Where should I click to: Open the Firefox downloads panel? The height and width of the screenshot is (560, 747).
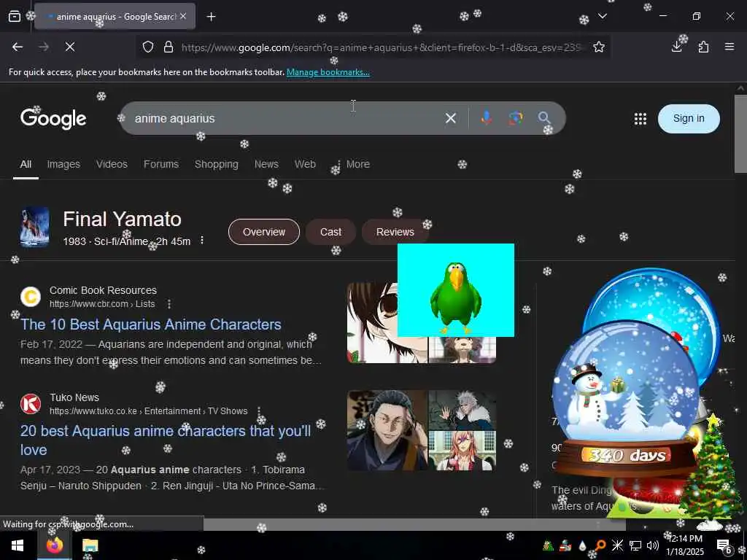pos(676,47)
